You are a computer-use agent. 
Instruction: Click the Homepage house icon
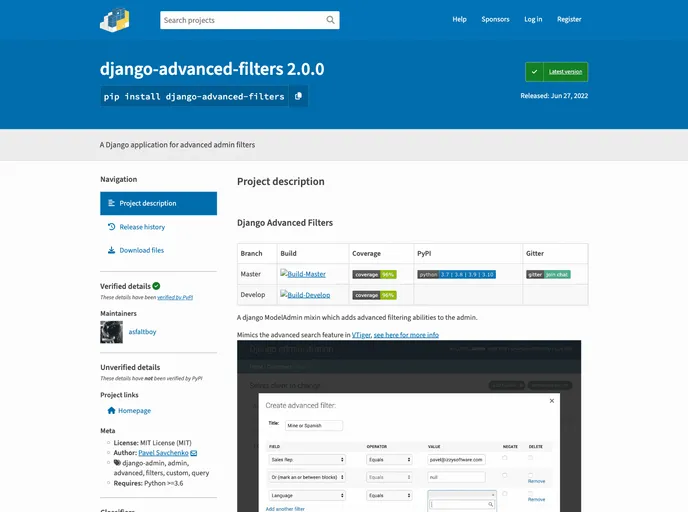[111, 411]
